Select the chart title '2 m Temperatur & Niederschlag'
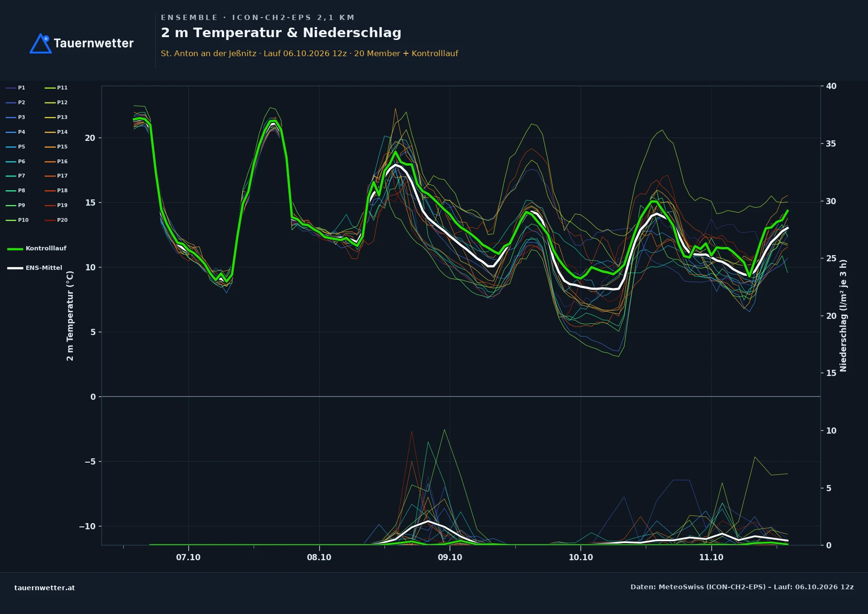The image size is (868, 614). [x=281, y=33]
